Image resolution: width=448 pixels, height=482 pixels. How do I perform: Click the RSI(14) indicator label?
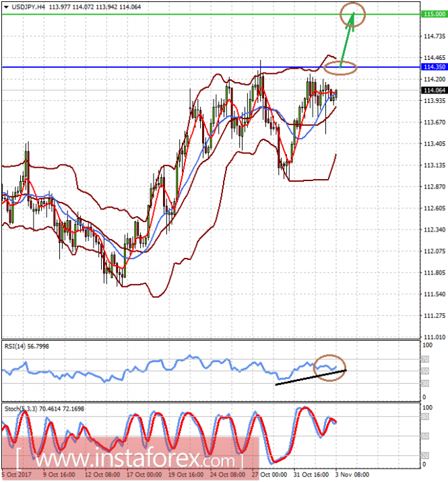pos(22,346)
